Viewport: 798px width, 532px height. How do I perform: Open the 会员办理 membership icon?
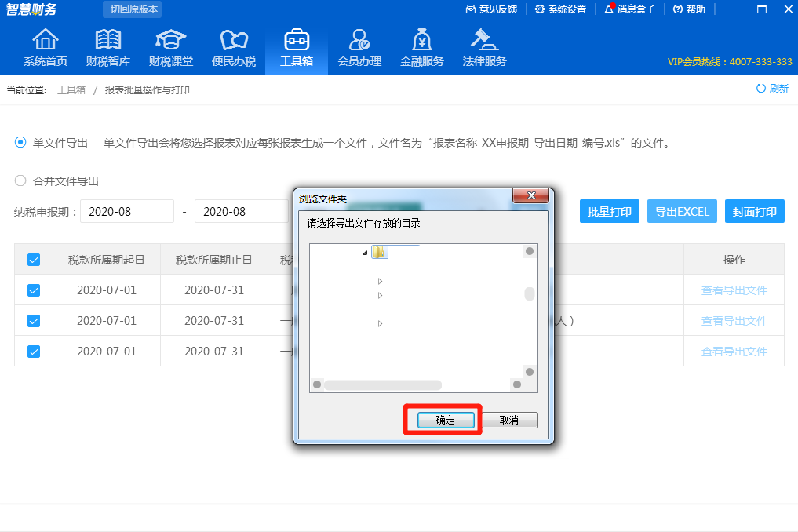point(359,46)
